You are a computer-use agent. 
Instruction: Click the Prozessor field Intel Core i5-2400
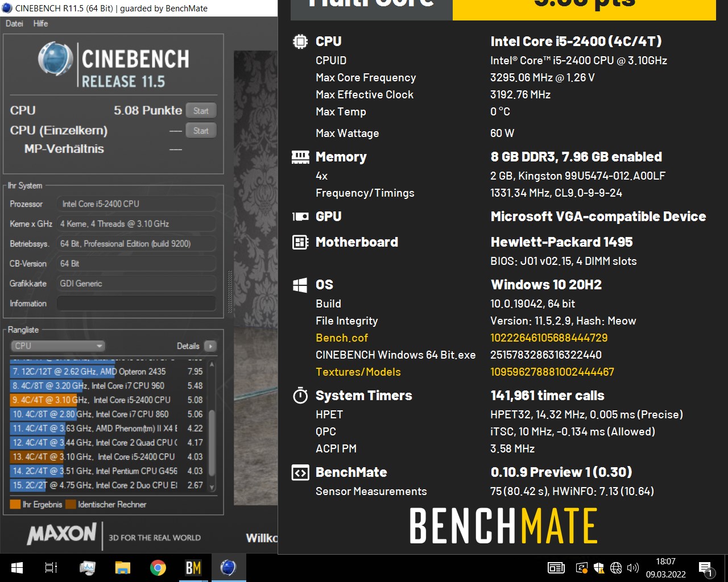pyautogui.click(x=136, y=204)
